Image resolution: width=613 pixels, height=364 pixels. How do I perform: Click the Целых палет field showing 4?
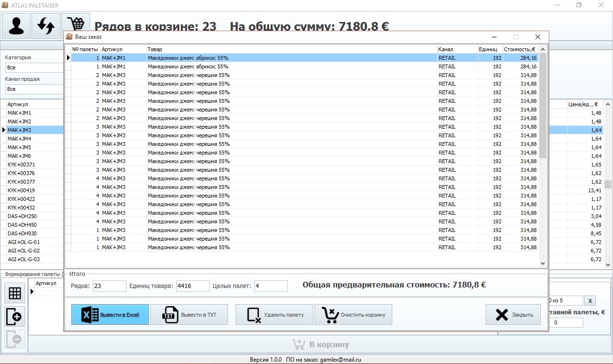coord(271,286)
